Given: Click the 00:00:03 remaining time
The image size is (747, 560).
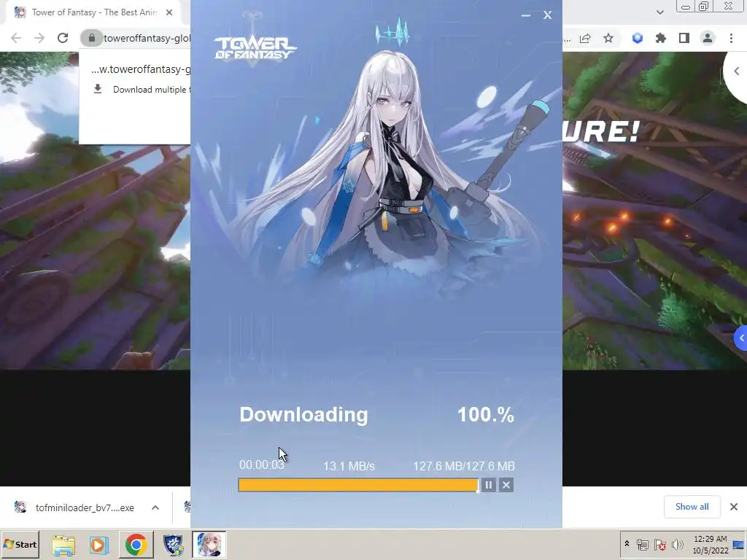Looking at the screenshot, I should pos(262,464).
